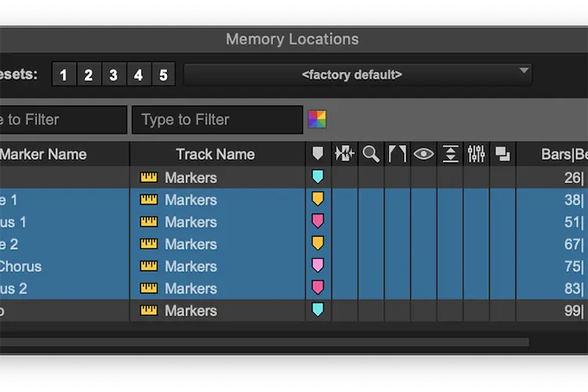Select view preset 4
Image resolution: width=588 pixels, height=392 pixels.
(138, 74)
